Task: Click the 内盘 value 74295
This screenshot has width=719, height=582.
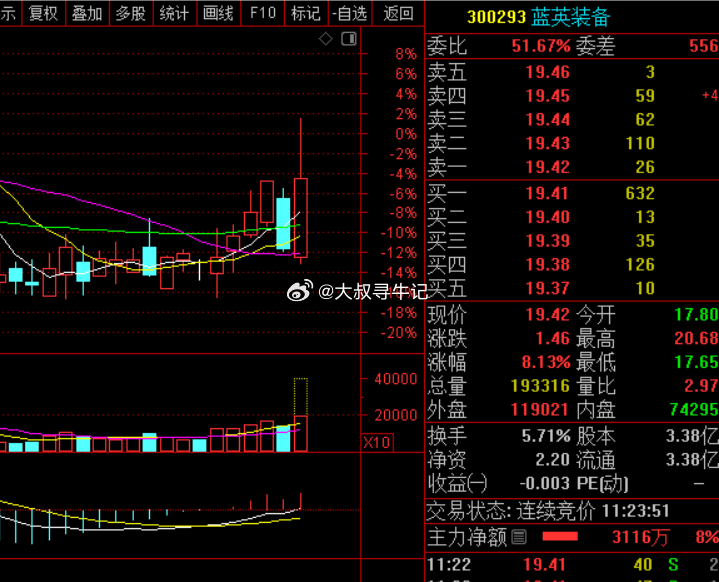Action: pyautogui.click(x=694, y=409)
